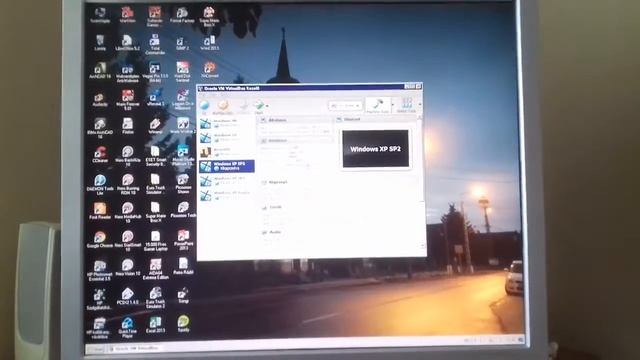Open the CCleaner desktop icon
The image size is (640, 360).
[100, 155]
